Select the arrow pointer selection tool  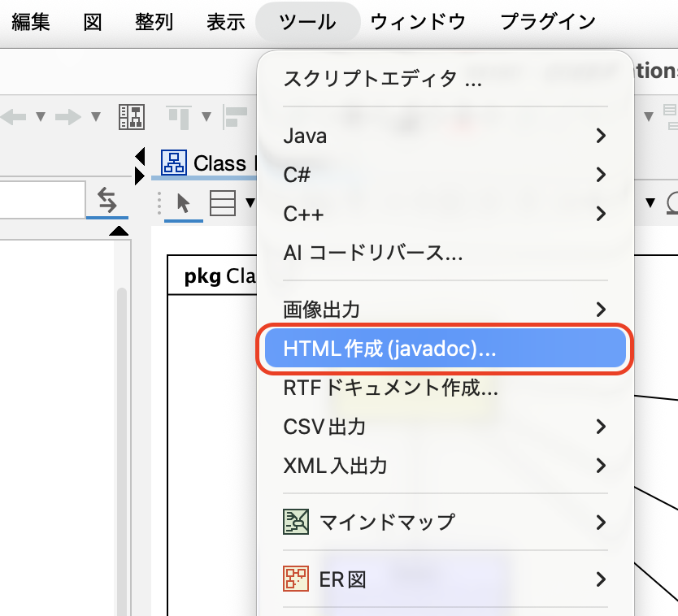click(x=183, y=203)
